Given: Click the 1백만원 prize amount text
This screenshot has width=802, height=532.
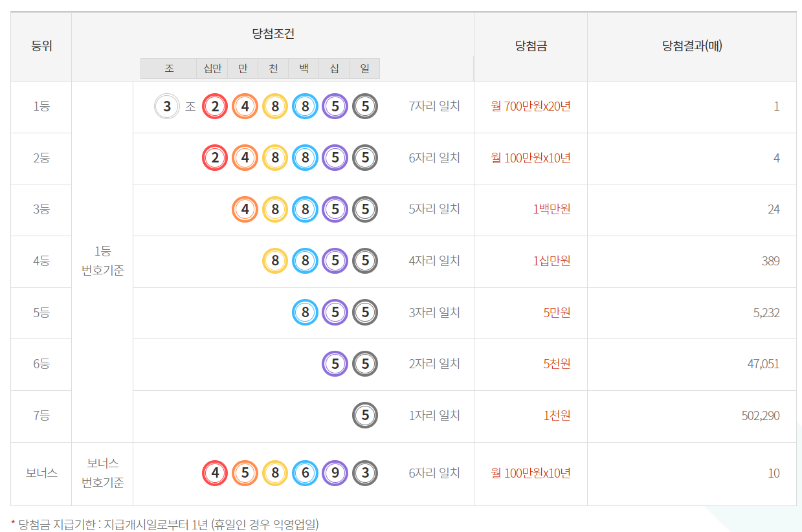Looking at the screenshot, I should tap(551, 209).
